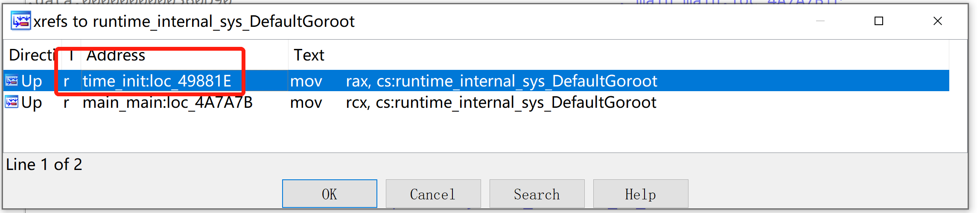Sort by the Text column header
The width and height of the screenshot is (980, 213).
tap(618, 55)
